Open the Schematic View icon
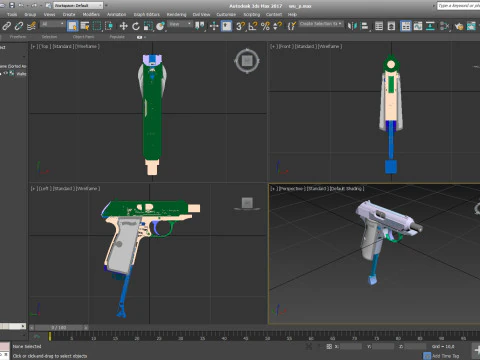This screenshot has height=360, width=480. [430, 26]
